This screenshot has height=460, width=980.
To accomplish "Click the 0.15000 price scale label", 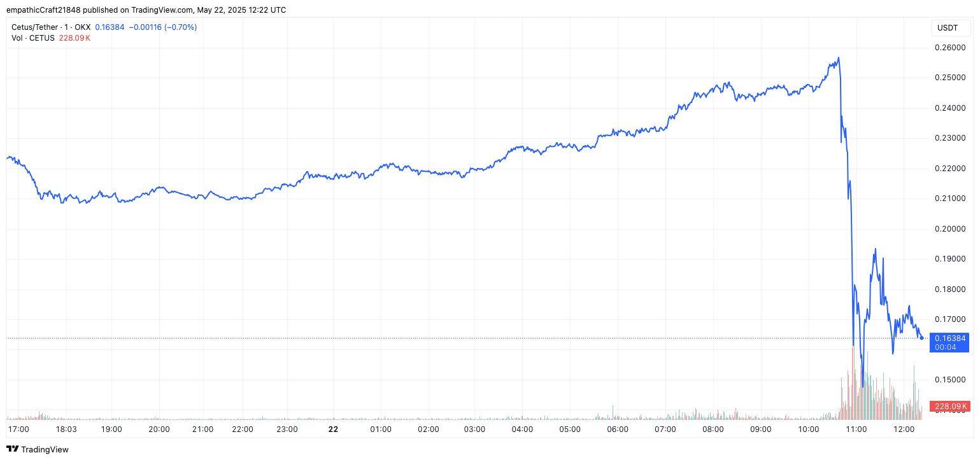I will click(x=949, y=380).
